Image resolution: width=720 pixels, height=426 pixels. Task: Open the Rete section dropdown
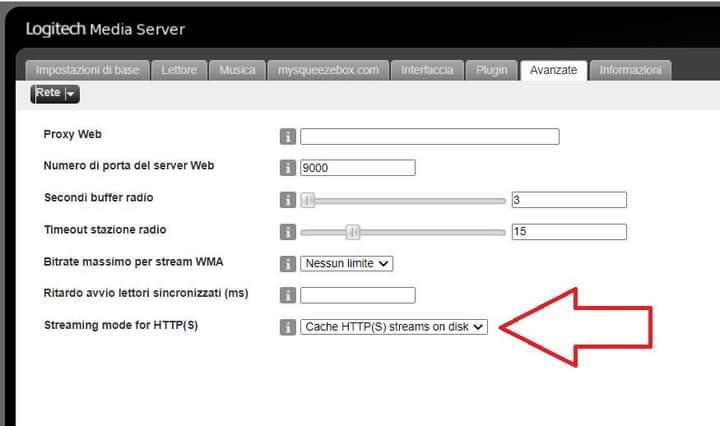tap(55, 94)
